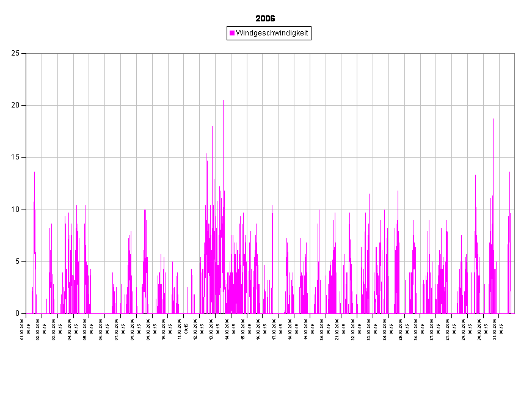Click the Windgeschwindigkeit legend label
Viewport: 532px width, 394px height.
272,33
